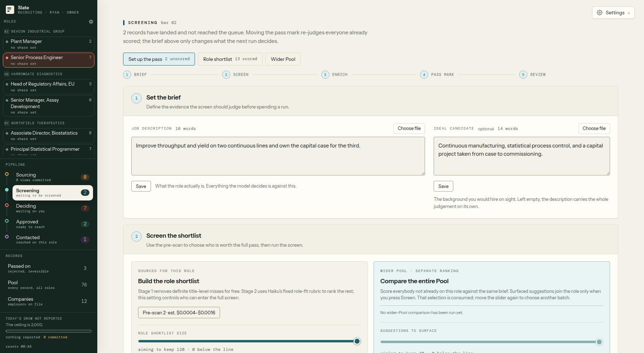Save the ideal candidate text
The width and height of the screenshot is (644, 353).
(x=443, y=186)
